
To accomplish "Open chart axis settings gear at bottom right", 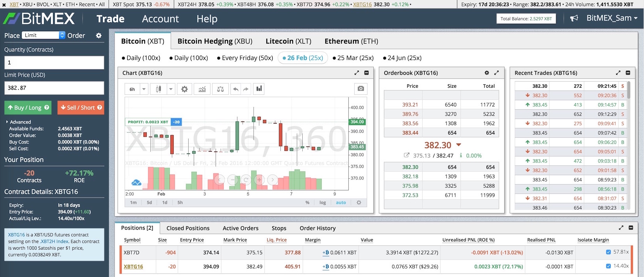I will click(x=359, y=202).
